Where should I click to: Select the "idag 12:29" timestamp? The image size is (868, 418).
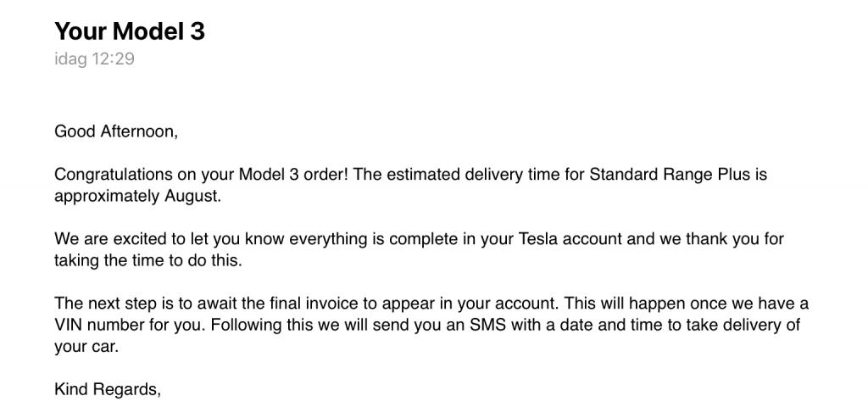[x=94, y=59]
